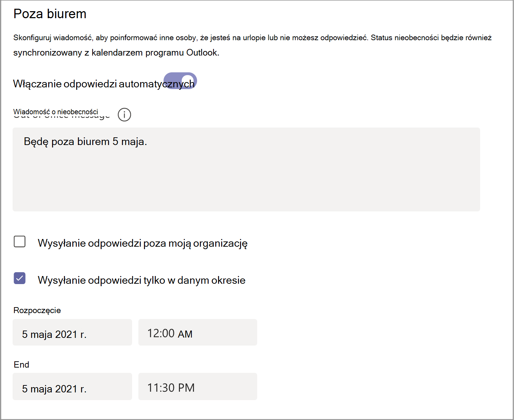Uncheck 'Wysyłanie odpowiedzi tylko w danym okresie'
514x420 pixels.
20,278
